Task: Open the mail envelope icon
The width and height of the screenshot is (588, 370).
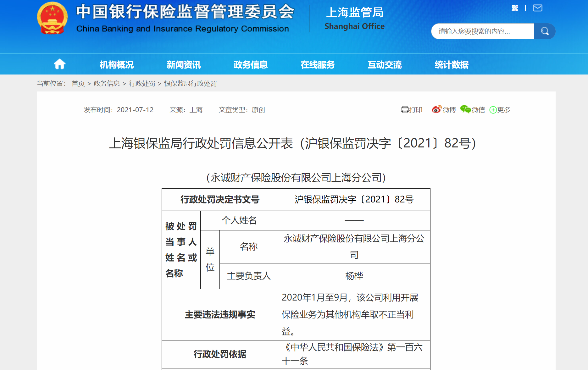Action: [538, 8]
